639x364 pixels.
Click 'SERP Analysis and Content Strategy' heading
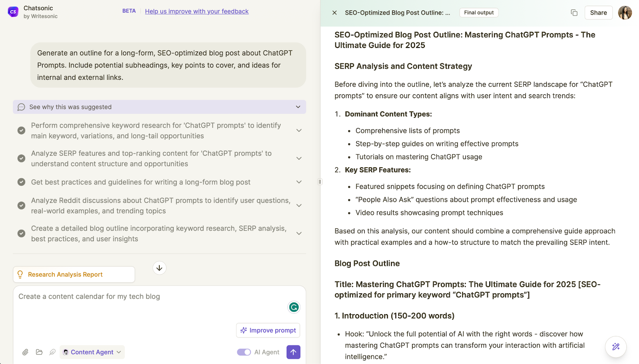403,66
